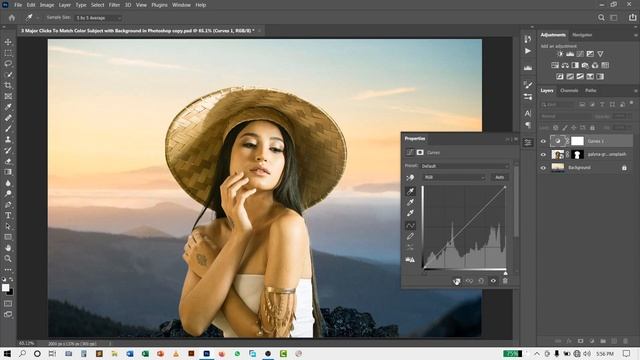
Task: Click the Auto button in Curves
Action: (500, 178)
